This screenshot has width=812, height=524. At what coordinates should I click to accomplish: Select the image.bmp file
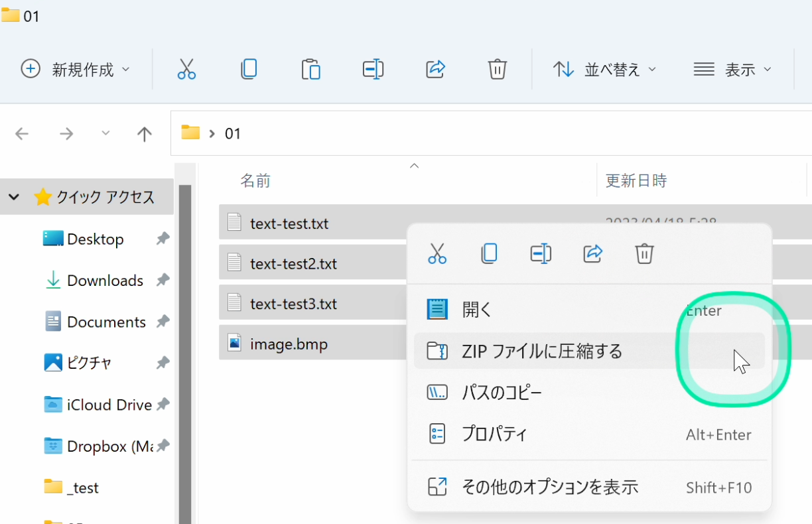click(289, 344)
